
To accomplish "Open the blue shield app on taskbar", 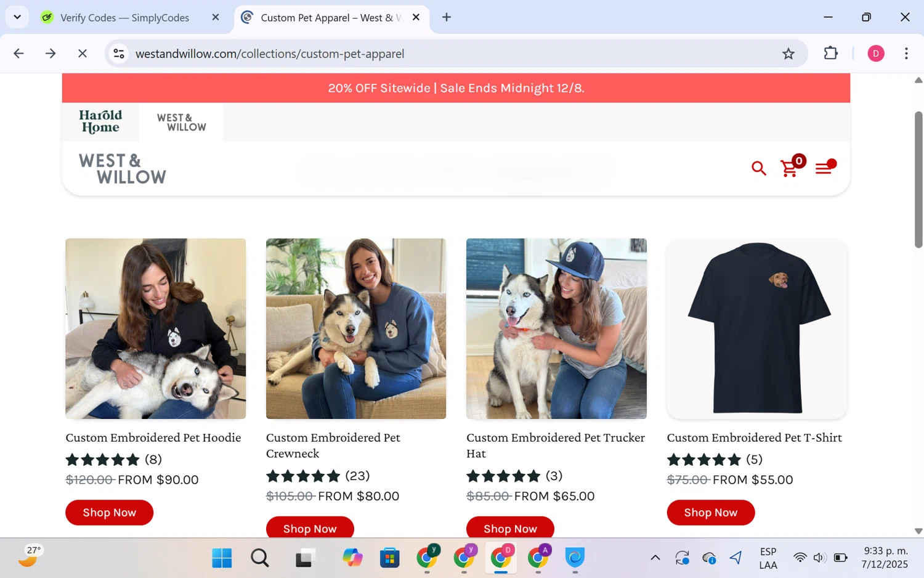I will 575,558.
